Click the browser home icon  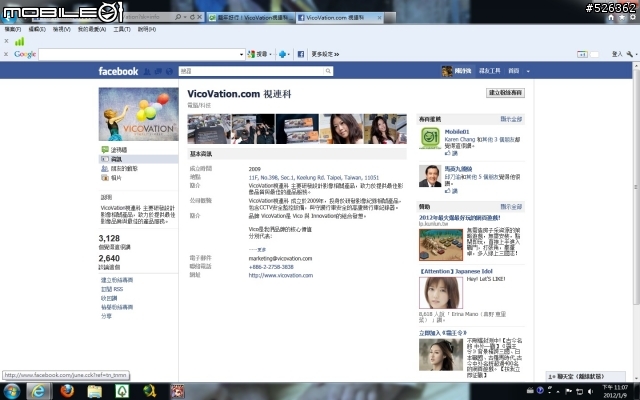(x=611, y=18)
